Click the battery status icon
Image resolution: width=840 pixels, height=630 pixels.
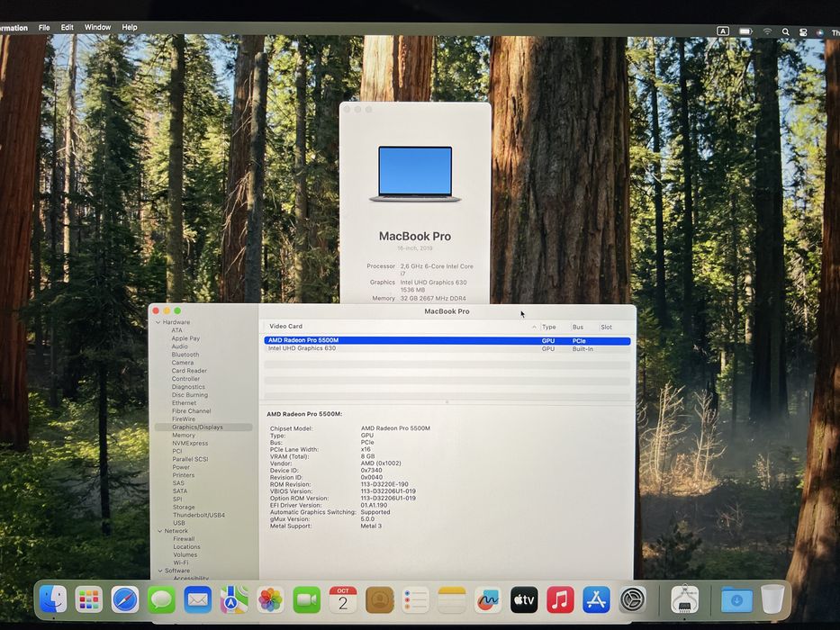(x=745, y=31)
